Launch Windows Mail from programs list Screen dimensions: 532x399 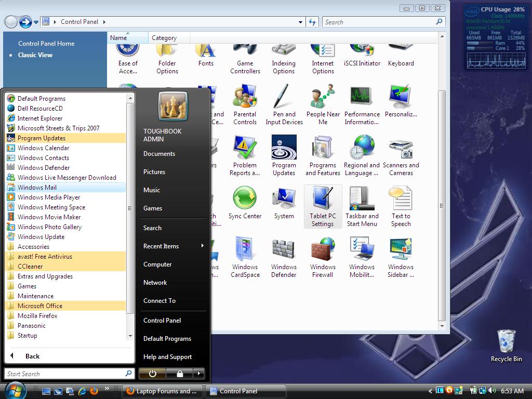(x=66, y=187)
